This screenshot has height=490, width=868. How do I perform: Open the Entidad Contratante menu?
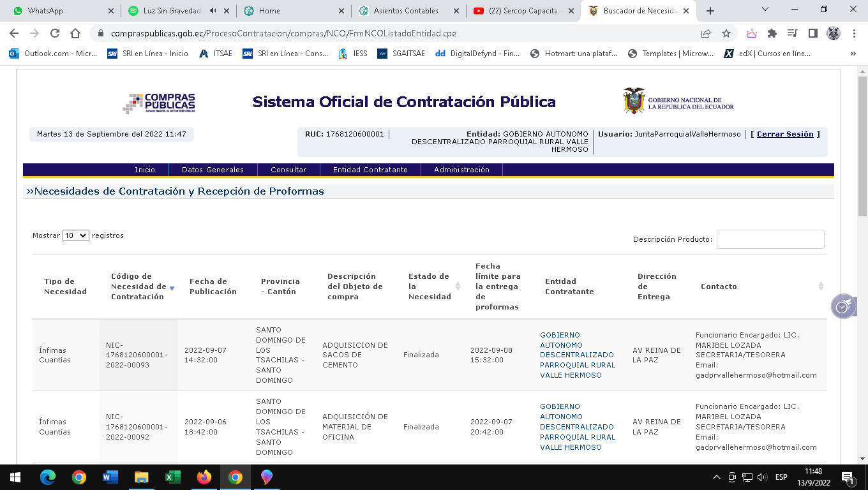[x=370, y=170]
